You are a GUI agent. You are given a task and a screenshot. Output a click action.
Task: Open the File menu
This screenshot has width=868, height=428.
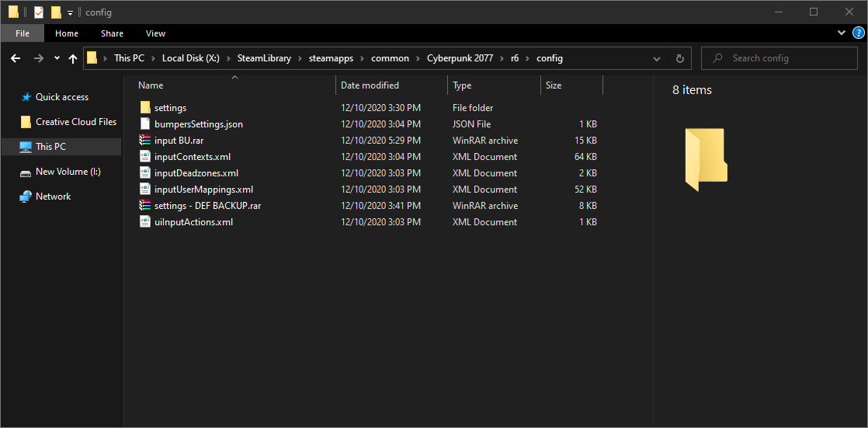pos(23,33)
